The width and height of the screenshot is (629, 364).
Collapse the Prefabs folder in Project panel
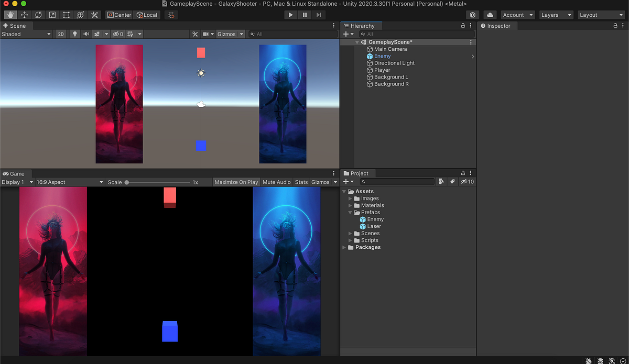[x=350, y=212]
